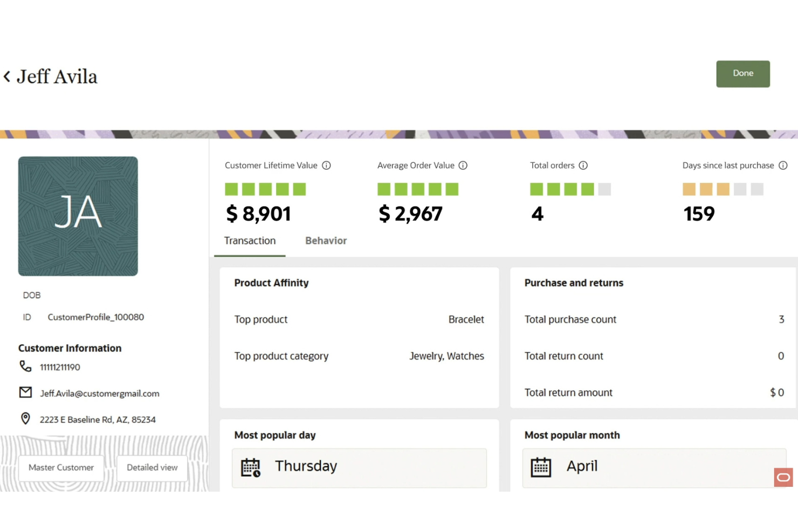Open the Average Order Value info tooltip
The height and width of the screenshot is (532, 798).
pyautogui.click(x=463, y=165)
